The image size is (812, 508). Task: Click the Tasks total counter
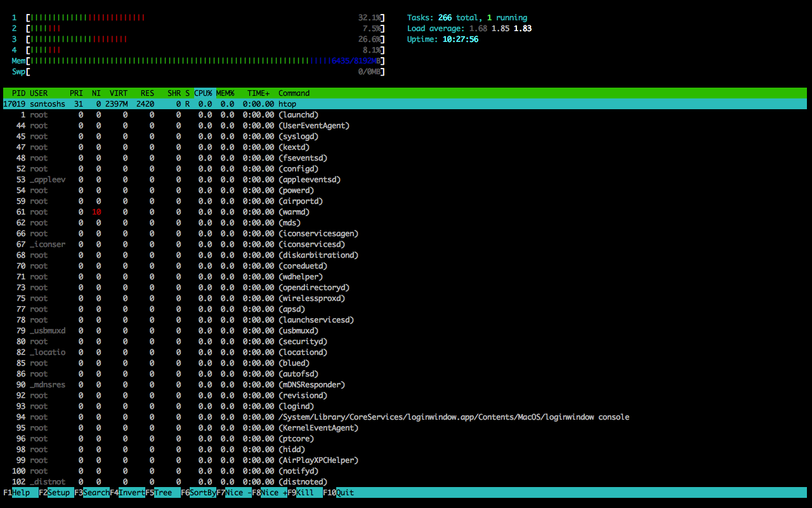point(467,18)
